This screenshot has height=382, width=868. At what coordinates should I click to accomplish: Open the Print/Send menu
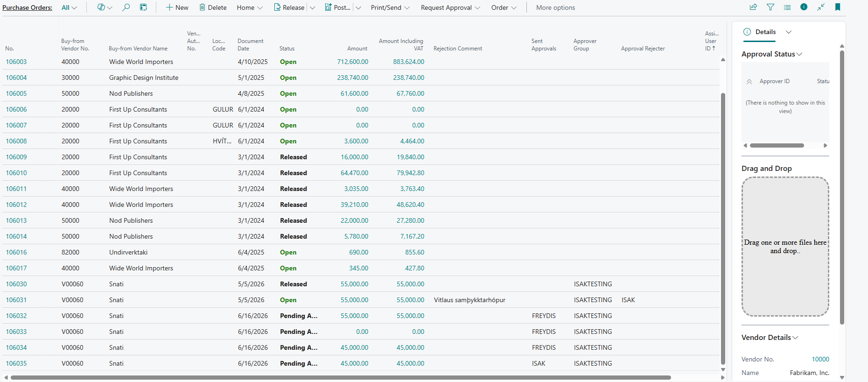click(x=390, y=7)
